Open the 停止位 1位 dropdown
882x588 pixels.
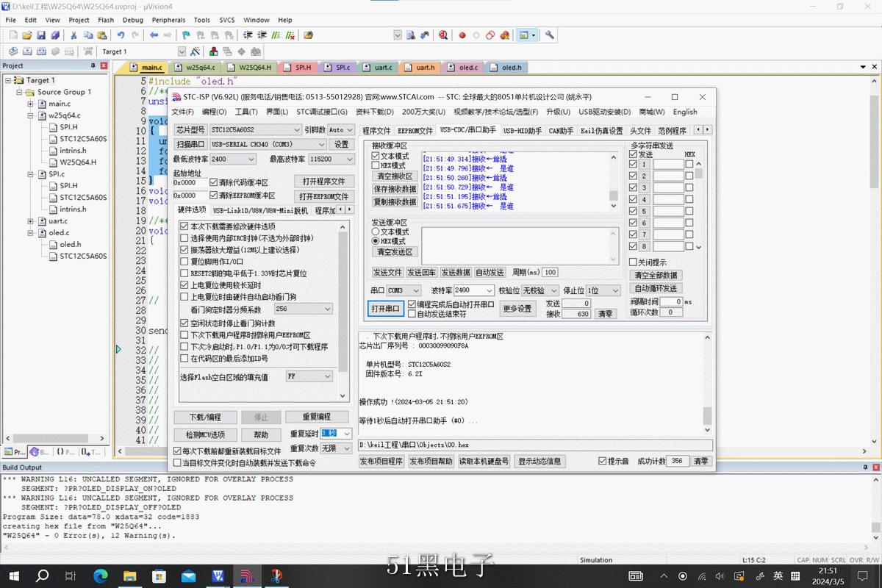(603, 290)
